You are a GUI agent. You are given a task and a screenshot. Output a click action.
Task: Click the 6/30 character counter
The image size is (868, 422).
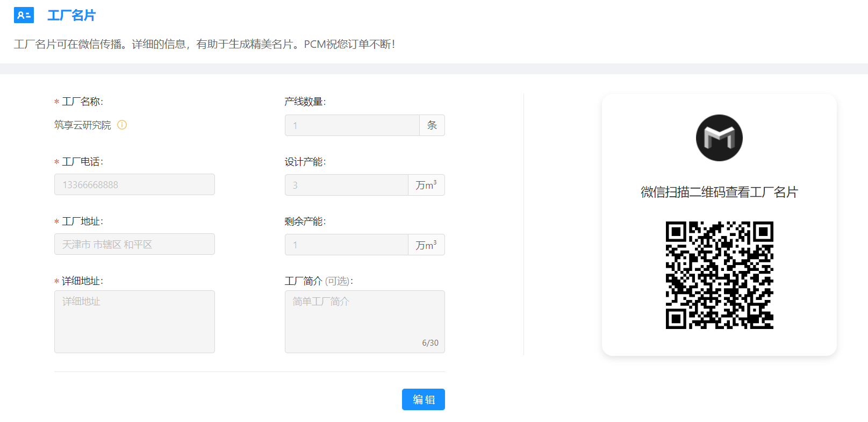click(x=430, y=343)
